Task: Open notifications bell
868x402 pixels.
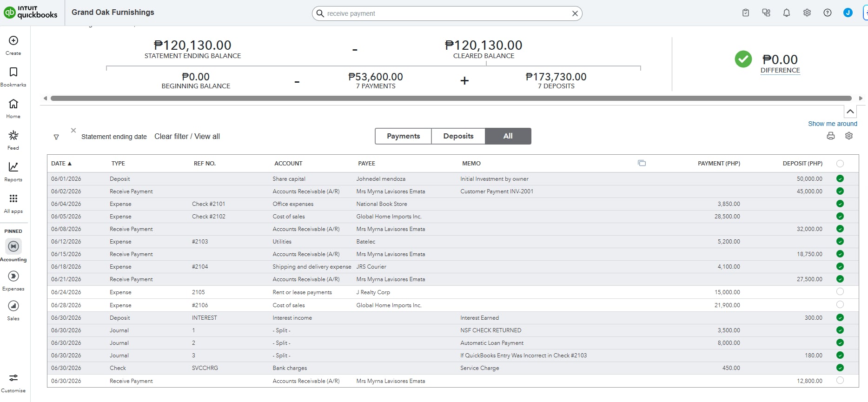Action: pyautogui.click(x=787, y=13)
